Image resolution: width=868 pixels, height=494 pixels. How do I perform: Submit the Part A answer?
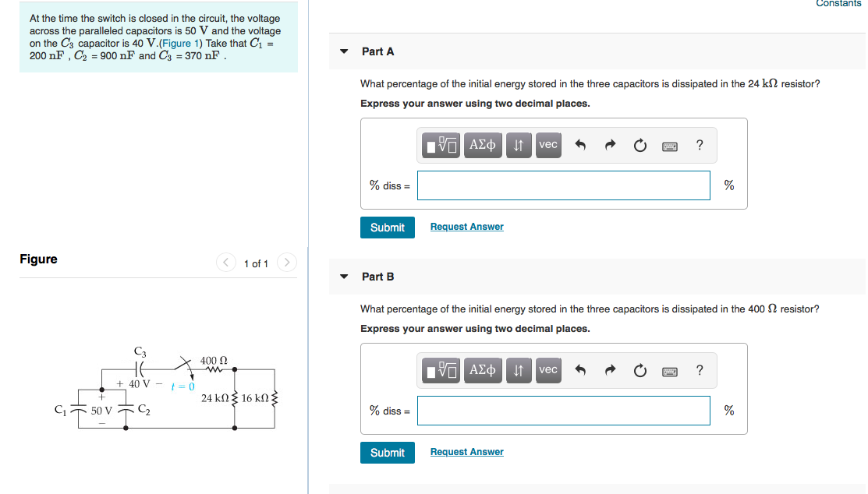[x=387, y=227]
